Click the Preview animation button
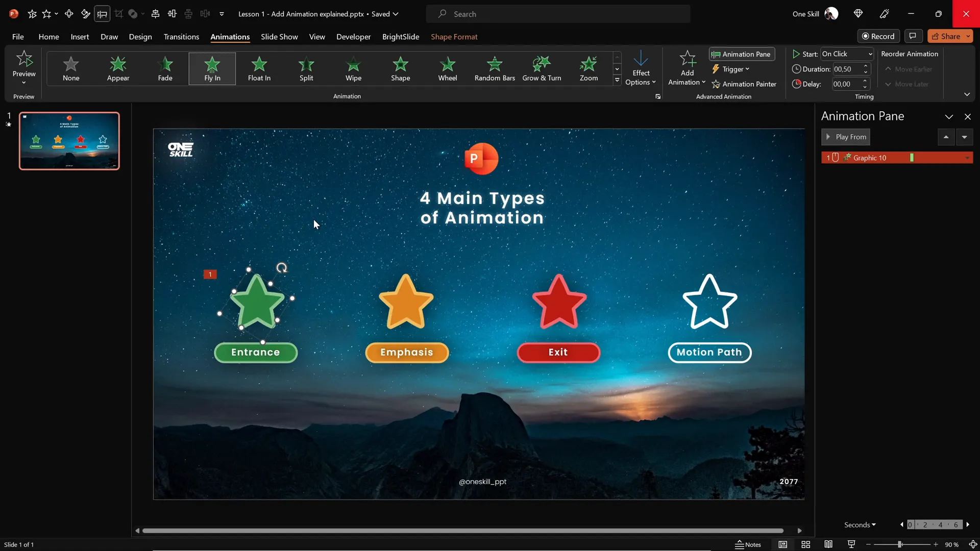 [24, 64]
